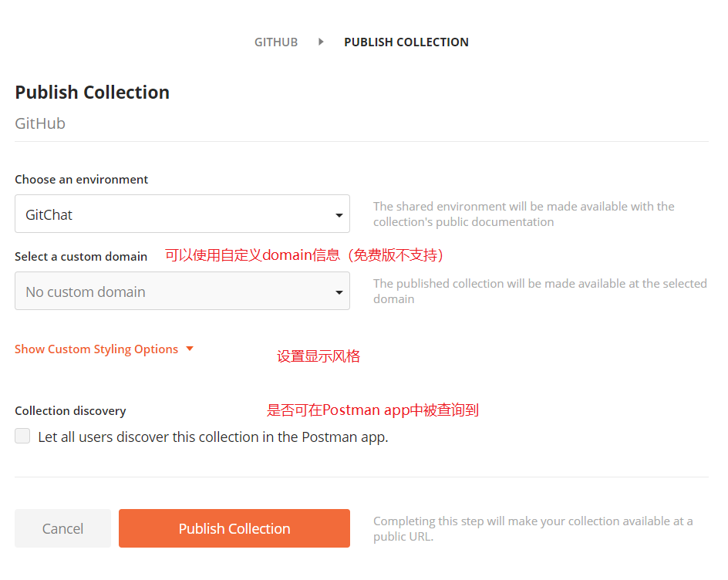The width and height of the screenshot is (728, 580).
Task: Expand Show Custom Styling Options
Action: pyautogui.click(x=96, y=349)
